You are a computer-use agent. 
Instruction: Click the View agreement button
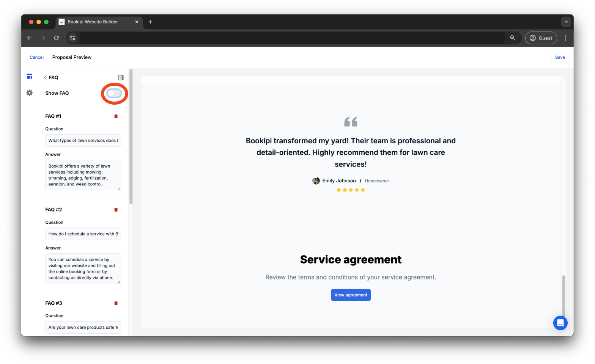[x=350, y=295]
